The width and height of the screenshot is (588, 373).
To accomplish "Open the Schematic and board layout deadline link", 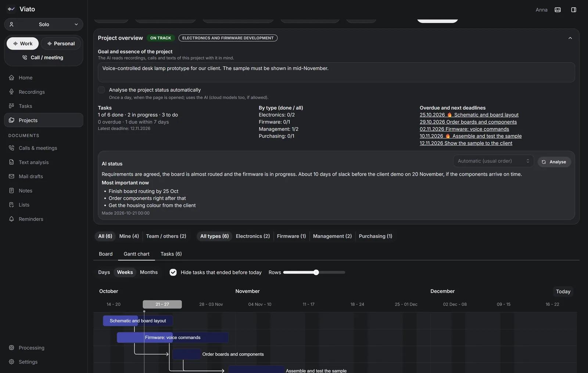I will [x=469, y=115].
